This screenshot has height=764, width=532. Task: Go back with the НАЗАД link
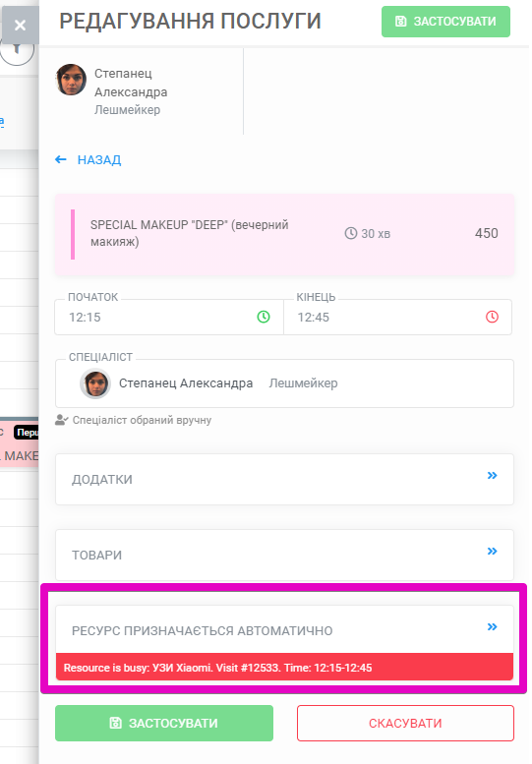[x=99, y=160]
